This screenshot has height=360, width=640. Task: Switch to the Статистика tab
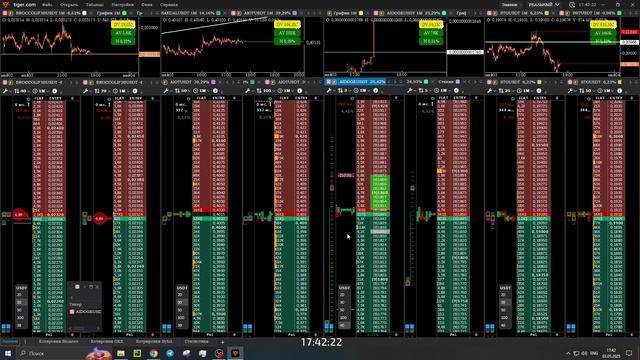tap(196, 341)
